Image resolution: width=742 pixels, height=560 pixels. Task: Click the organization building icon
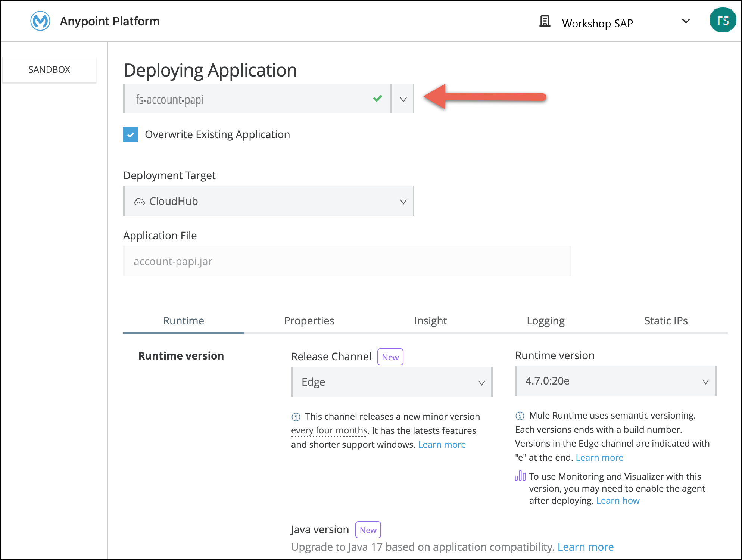click(x=545, y=22)
